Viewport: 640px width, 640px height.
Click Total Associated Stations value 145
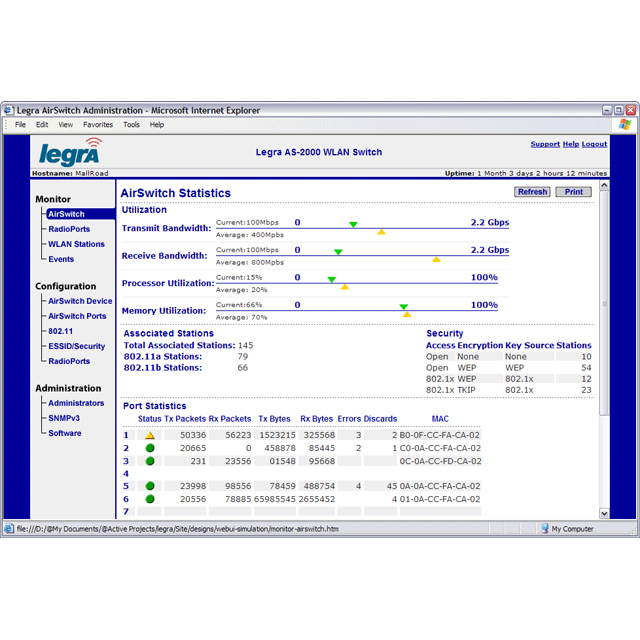246,345
